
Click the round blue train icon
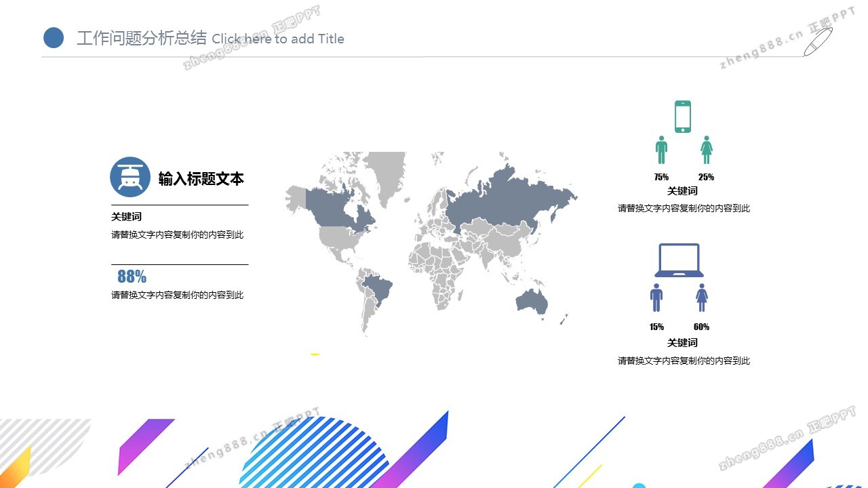coord(130,177)
